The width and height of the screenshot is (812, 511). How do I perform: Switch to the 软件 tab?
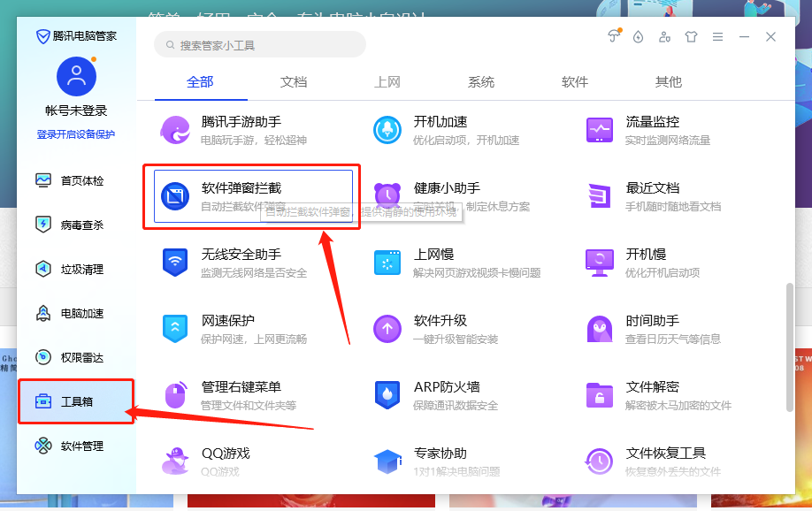pos(575,82)
